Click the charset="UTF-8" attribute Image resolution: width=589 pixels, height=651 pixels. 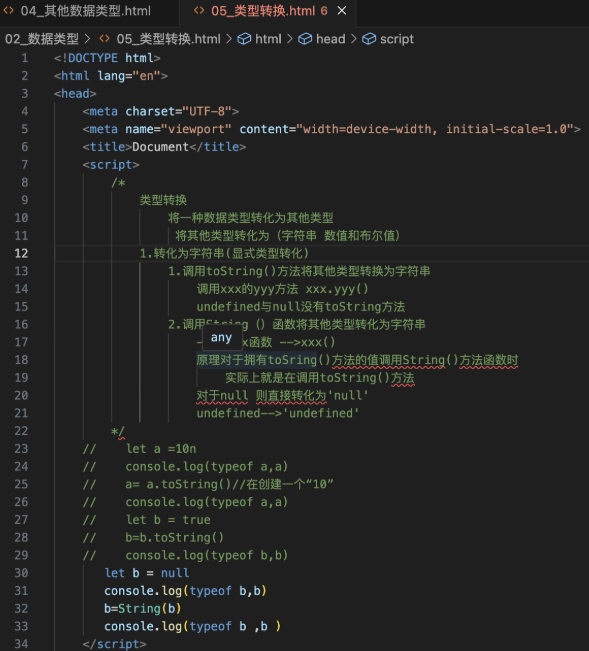pos(178,111)
